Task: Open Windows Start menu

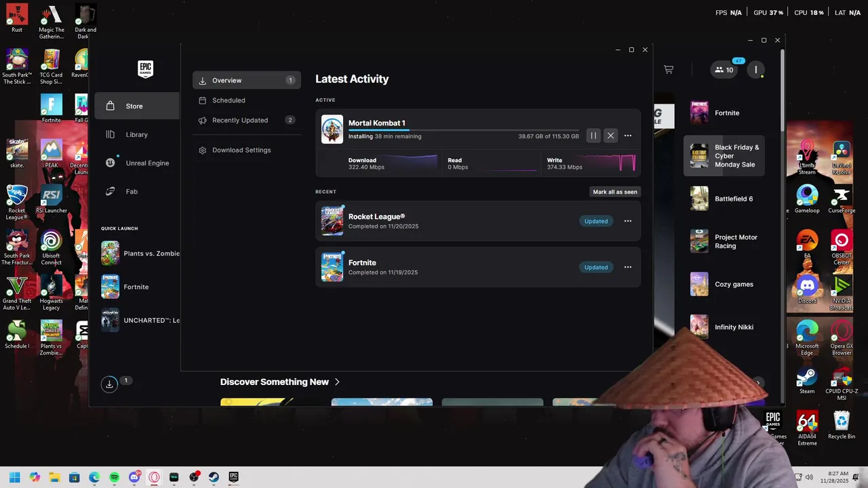Action: click(x=15, y=477)
